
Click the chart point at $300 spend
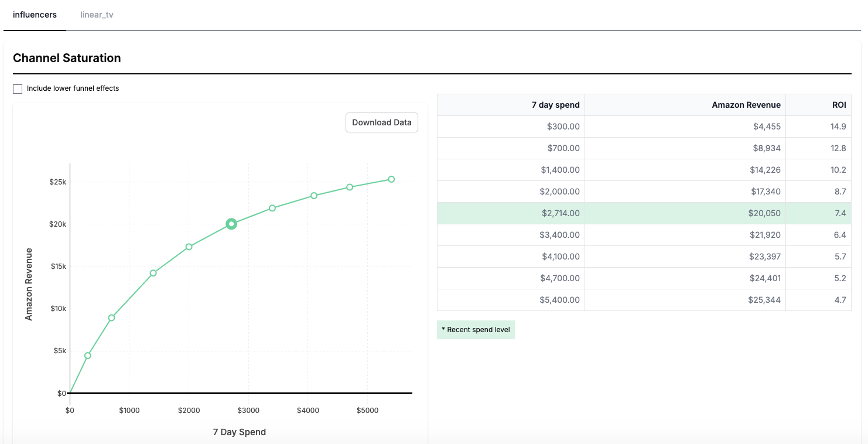pos(88,356)
